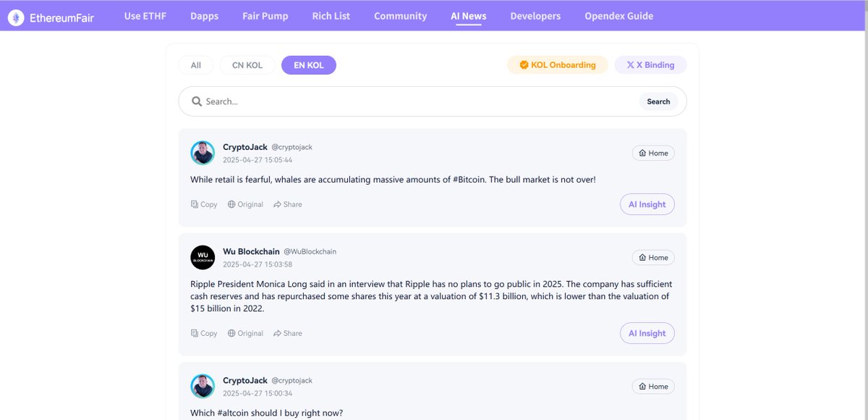
Task: Open Home on the Wu Blockchain post
Action: (653, 258)
